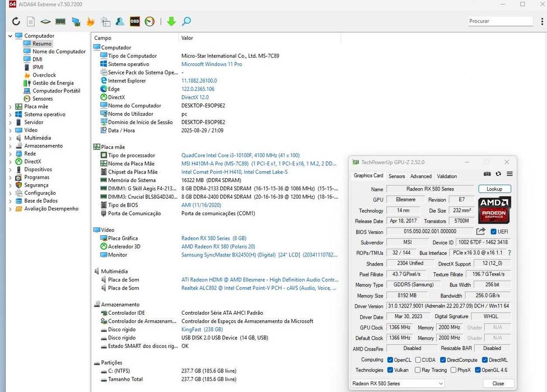Toggle the PhysX checkbox
Viewport: 547px width, 392px height.
tap(453, 370)
